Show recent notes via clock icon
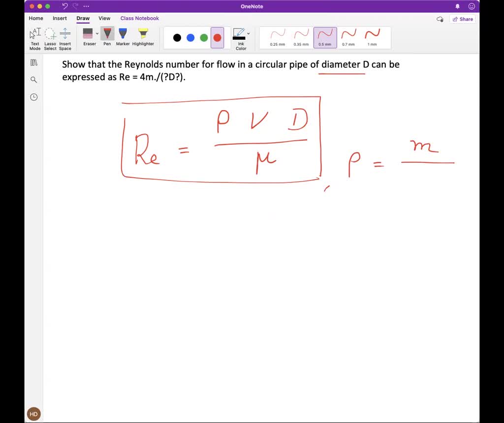 point(33,97)
